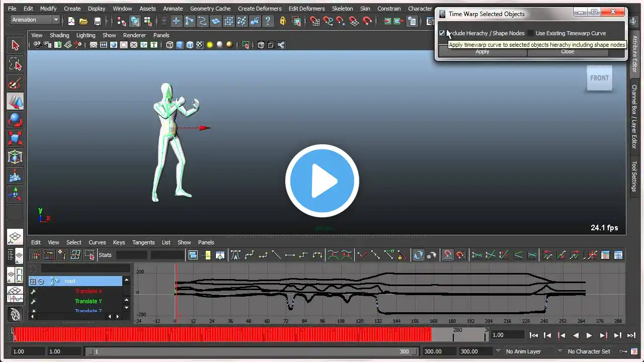Expand root node with plus icon
Screen dimensions: 644x362
coord(33,282)
